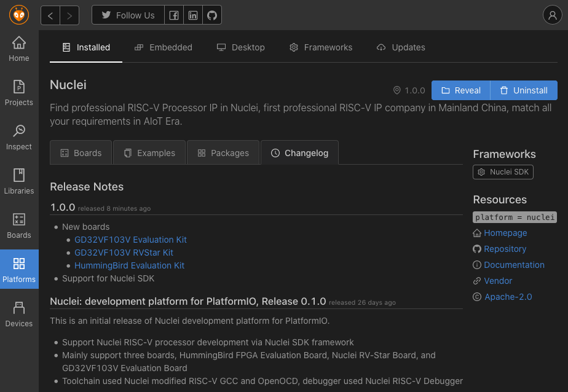The width and height of the screenshot is (568, 392).
Task: Switch to the Installed tab
Action: [x=86, y=47]
